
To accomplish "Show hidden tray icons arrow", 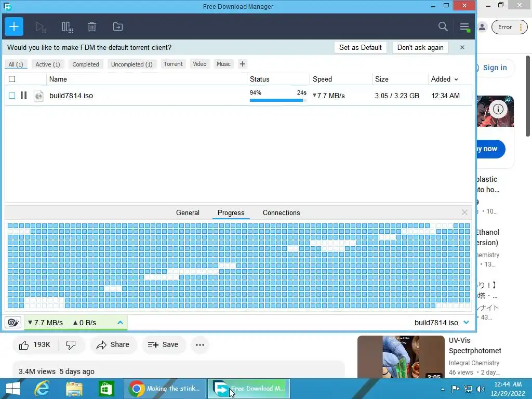I will pos(443,389).
